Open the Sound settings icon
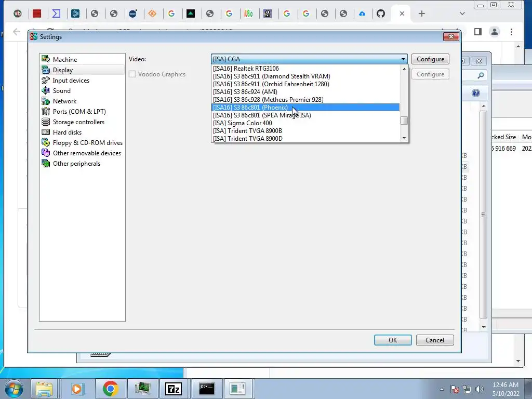Viewport: 532px width, 399px height. [46, 90]
